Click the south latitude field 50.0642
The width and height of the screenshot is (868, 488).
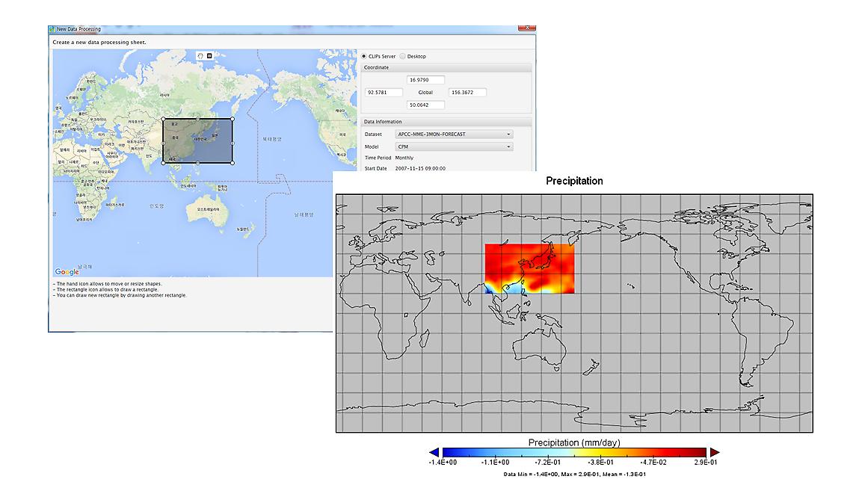pyautogui.click(x=425, y=105)
